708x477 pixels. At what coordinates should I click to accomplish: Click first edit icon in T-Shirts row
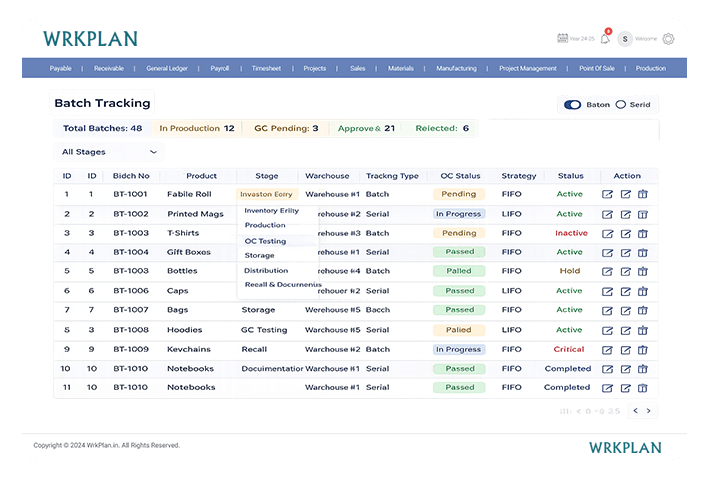pyautogui.click(x=607, y=234)
